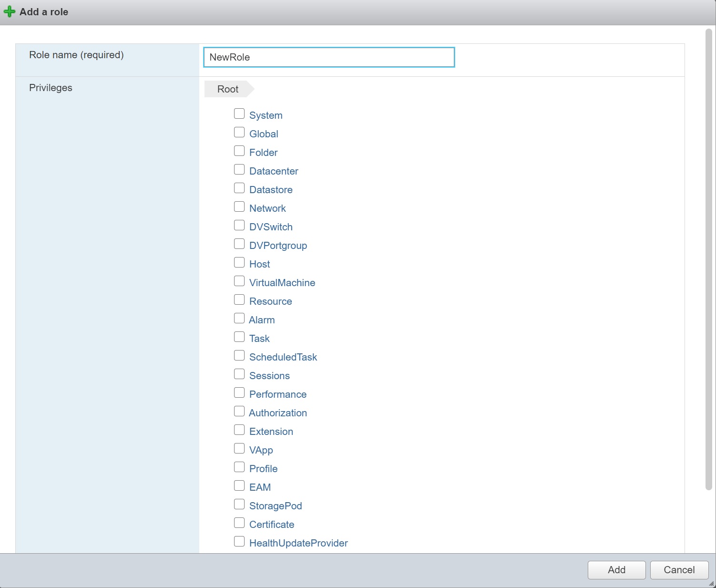Screen dimensions: 716x588
Task: Open the Alarm privileges link
Action: click(262, 320)
